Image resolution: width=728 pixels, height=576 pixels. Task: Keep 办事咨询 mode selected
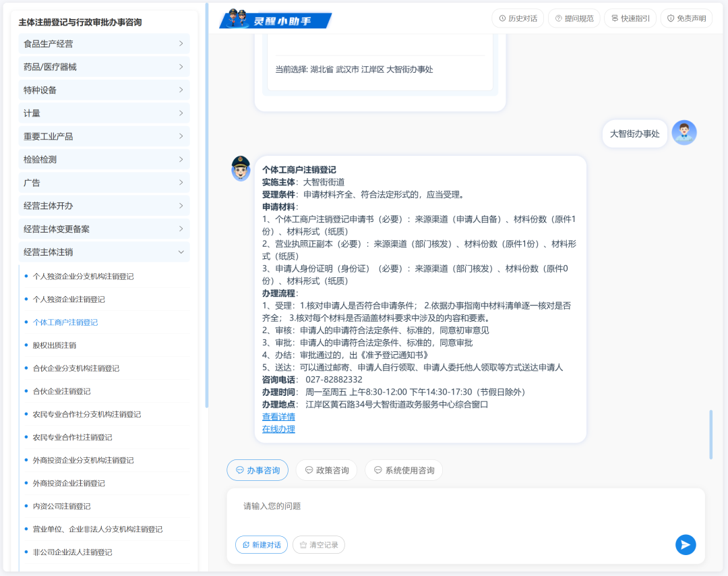pyautogui.click(x=257, y=470)
